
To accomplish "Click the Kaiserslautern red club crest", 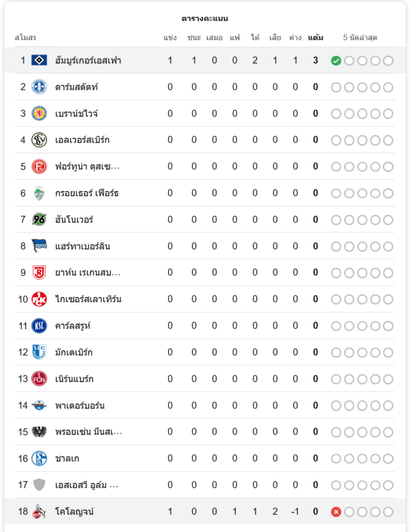I will coord(39,299).
